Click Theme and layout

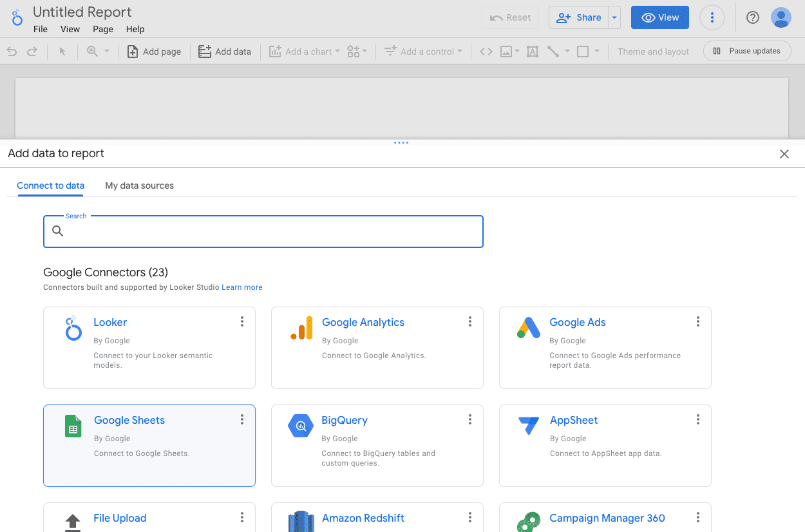click(653, 52)
